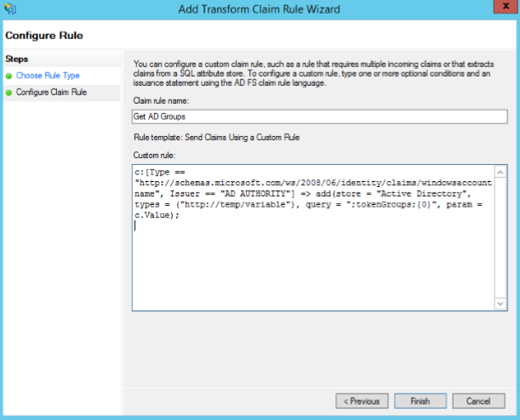Click the 'Rule template: Send Claims Using a Custom Rule' text
This screenshot has width=520, height=420.
pos(216,137)
